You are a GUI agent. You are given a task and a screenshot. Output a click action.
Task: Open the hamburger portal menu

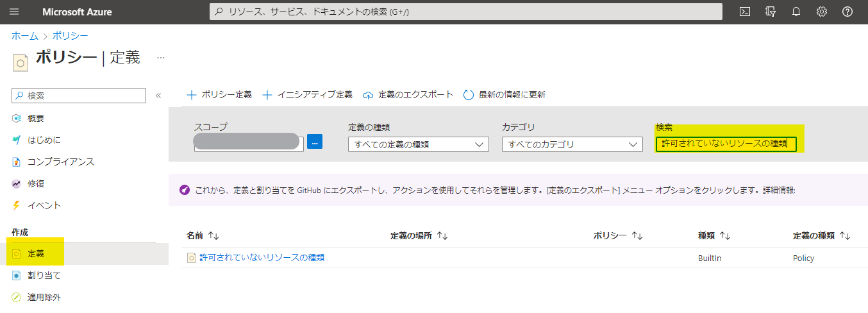15,12
